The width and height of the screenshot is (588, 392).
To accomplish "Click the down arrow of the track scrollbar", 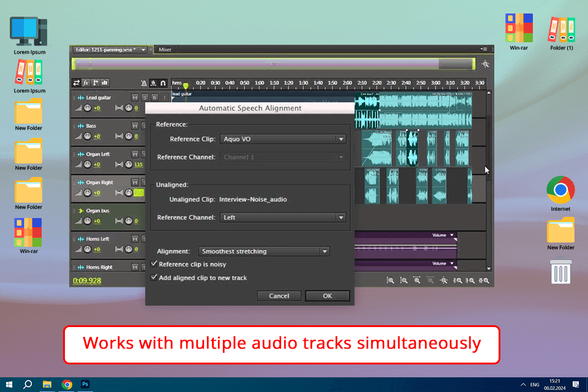I will point(489,269).
